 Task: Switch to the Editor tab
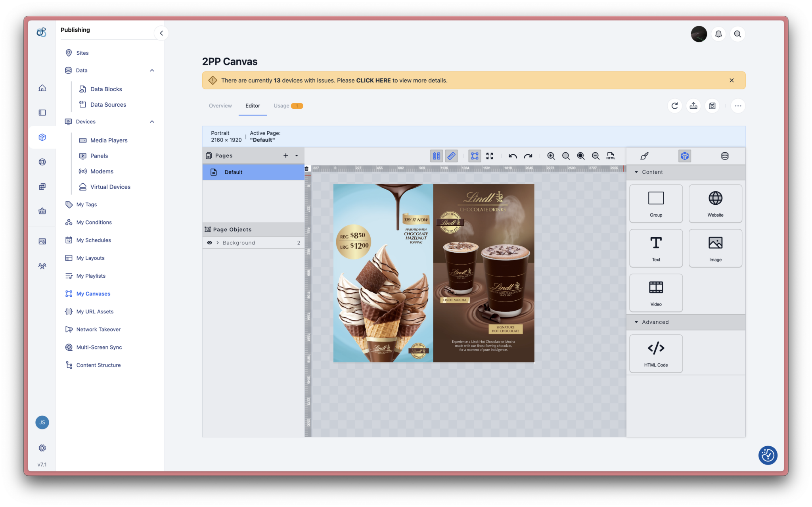(x=252, y=106)
